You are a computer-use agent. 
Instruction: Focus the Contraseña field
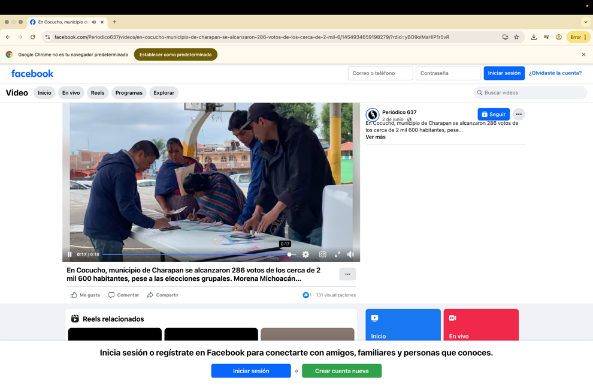coord(448,73)
